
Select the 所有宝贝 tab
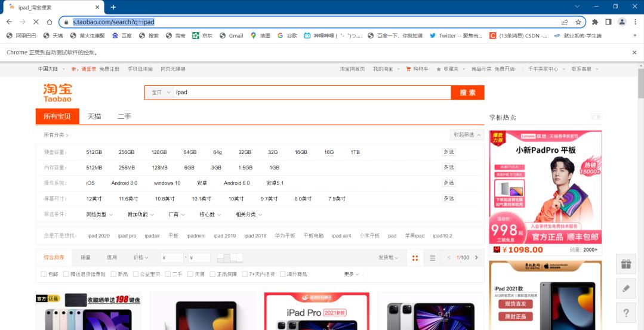click(57, 116)
